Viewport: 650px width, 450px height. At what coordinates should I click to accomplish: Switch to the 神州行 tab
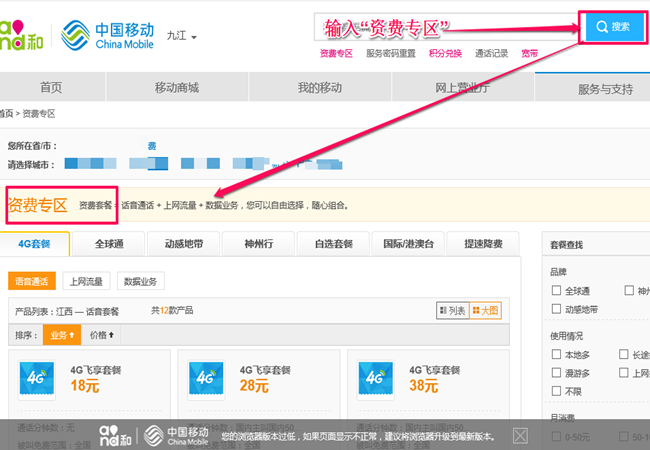click(259, 244)
